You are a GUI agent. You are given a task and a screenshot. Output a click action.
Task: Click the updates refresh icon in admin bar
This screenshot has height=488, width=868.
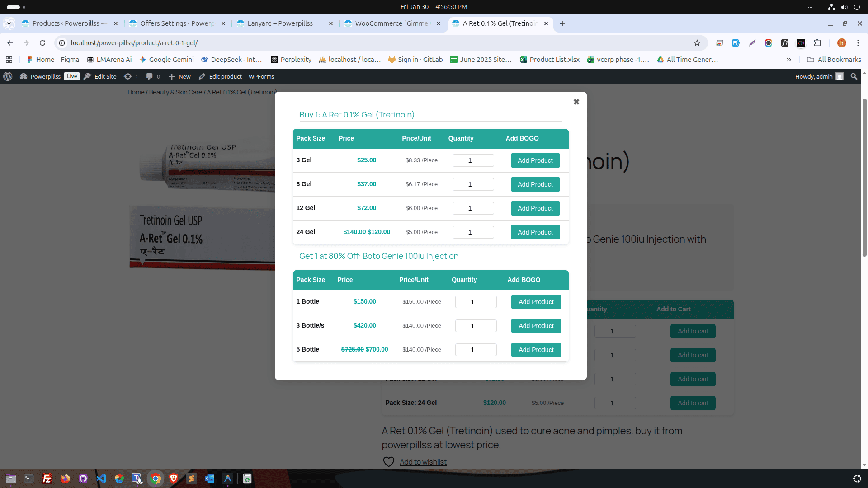(128, 76)
